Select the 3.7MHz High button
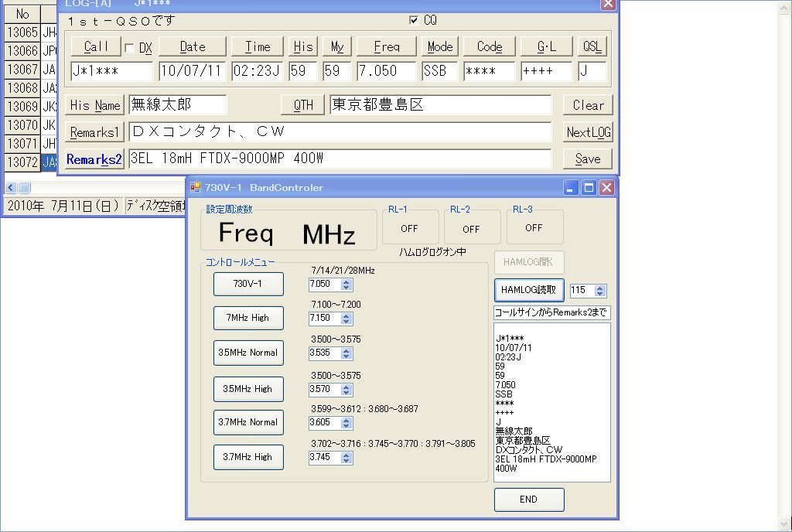The height and width of the screenshot is (532, 792). pyautogui.click(x=248, y=457)
